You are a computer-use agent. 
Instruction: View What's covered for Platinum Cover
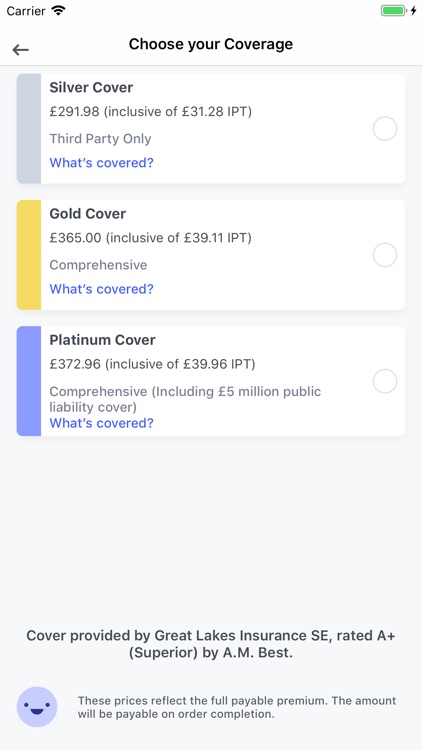101,423
